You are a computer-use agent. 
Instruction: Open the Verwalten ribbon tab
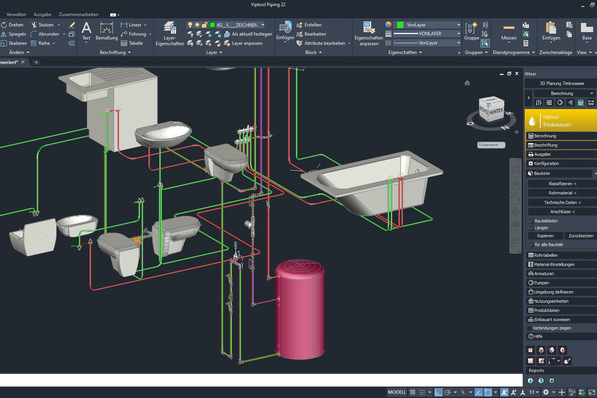16,14
